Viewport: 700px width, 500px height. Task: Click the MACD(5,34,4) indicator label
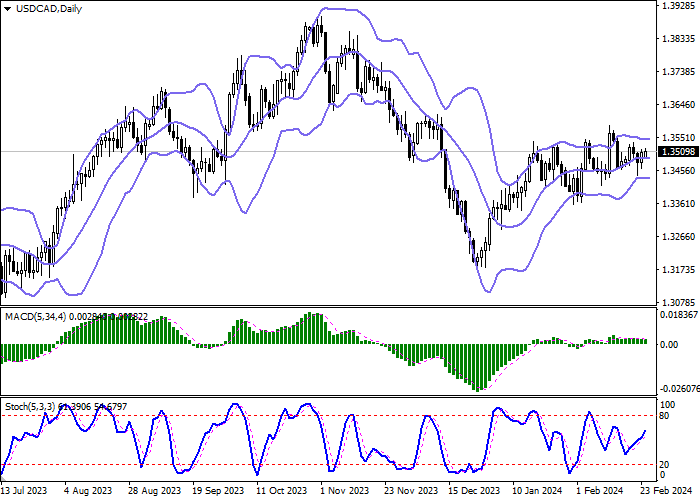pyautogui.click(x=35, y=317)
